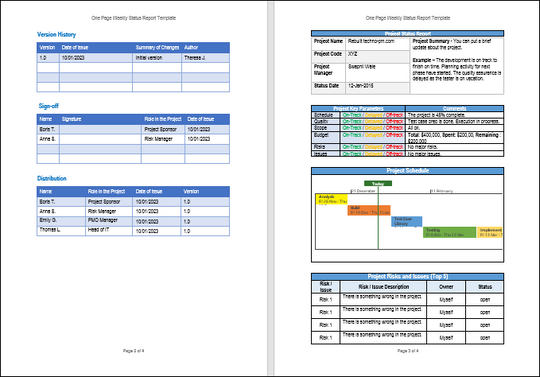Click the 'Budget' parameter row label
Image resolution: width=540 pixels, height=377 pixels.
point(321,135)
